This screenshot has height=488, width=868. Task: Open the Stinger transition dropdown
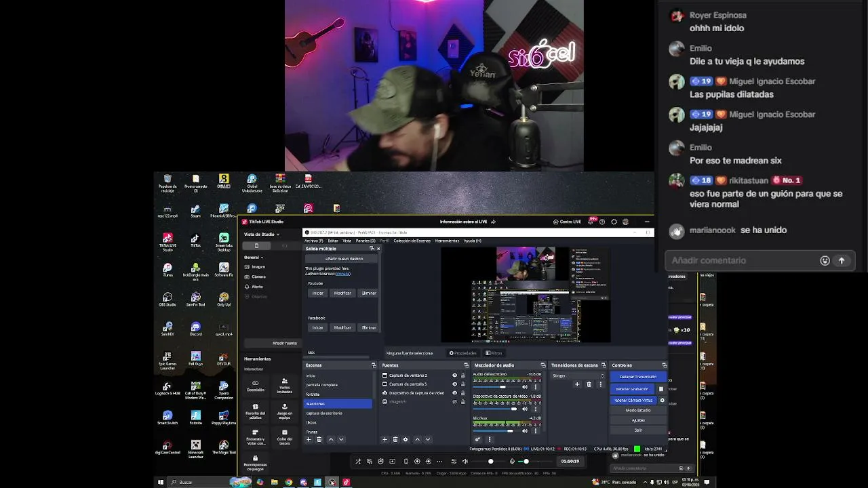click(578, 375)
